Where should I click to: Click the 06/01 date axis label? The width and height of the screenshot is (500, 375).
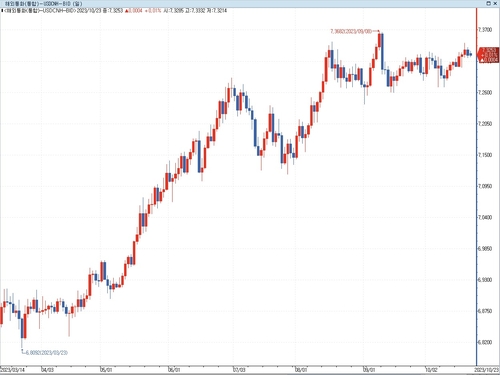pyautogui.click(x=174, y=370)
